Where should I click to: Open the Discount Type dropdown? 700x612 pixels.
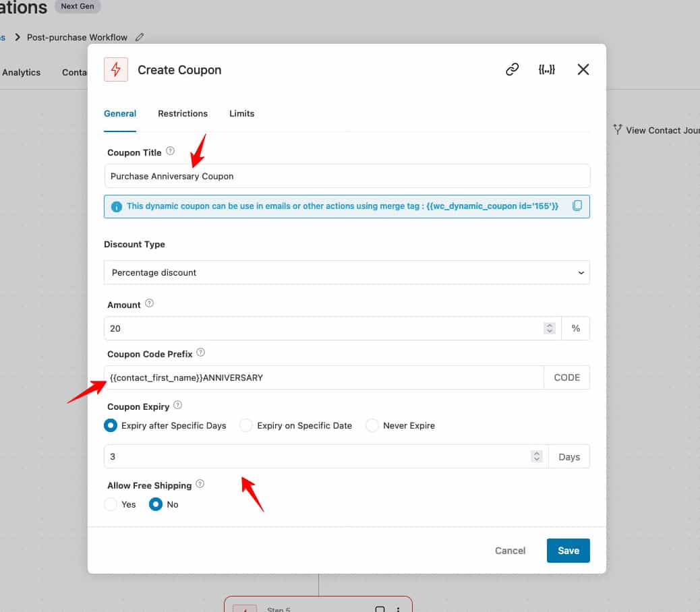tap(346, 272)
